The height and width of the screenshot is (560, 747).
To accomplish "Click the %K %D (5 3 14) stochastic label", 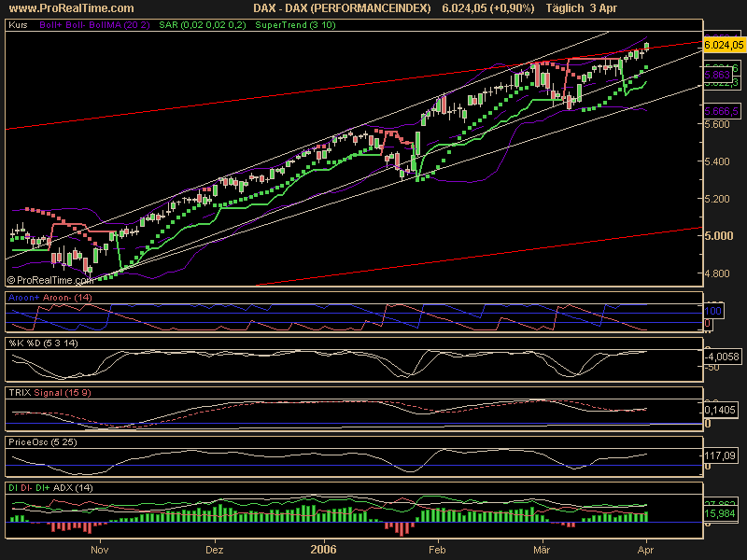I will pos(43,343).
